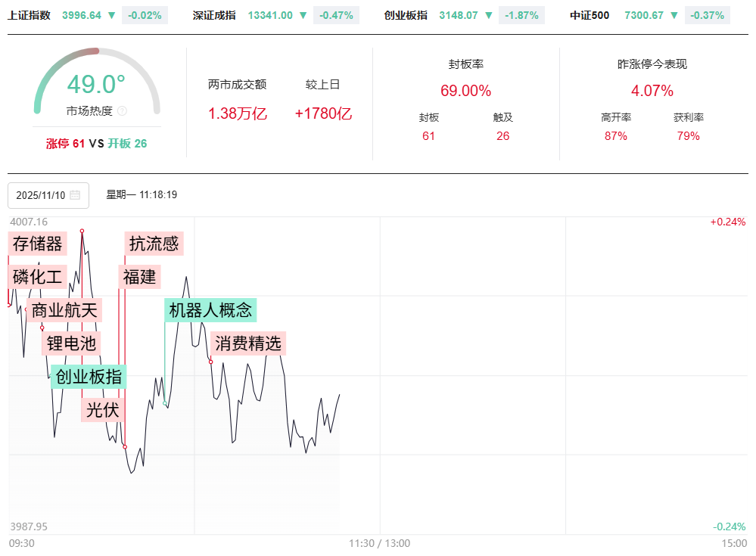Select the 深证成指 index name in header

point(214,15)
